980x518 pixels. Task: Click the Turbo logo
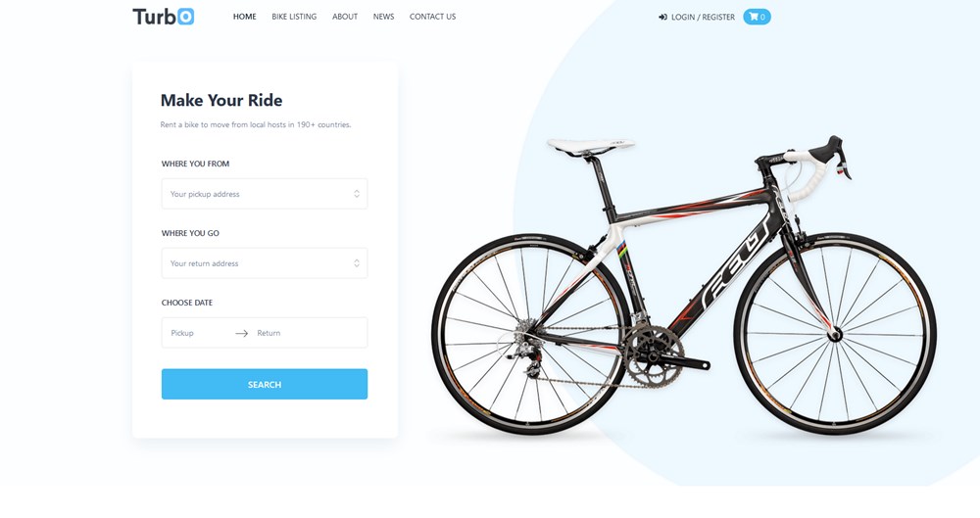click(163, 17)
